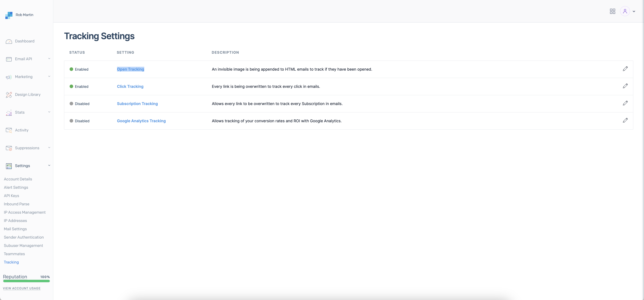Open the account dropdown arrow

[x=634, y=12]
